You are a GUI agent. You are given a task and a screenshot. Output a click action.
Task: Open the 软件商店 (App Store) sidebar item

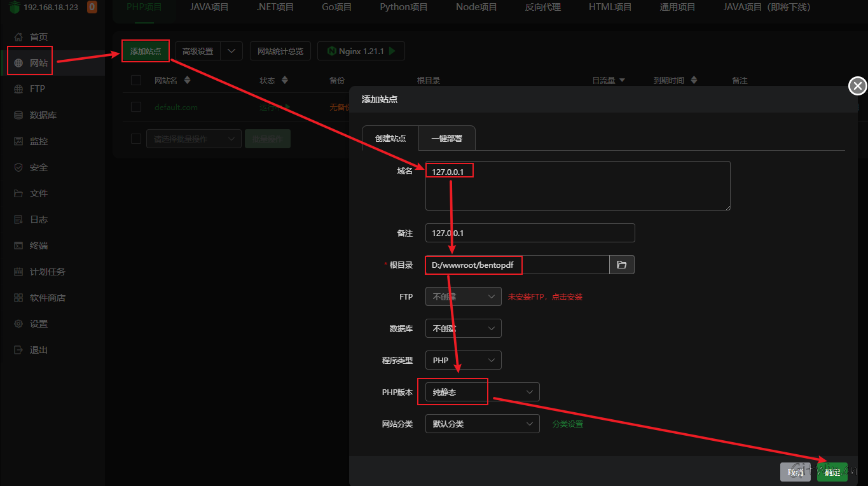[x=47, y=298]
